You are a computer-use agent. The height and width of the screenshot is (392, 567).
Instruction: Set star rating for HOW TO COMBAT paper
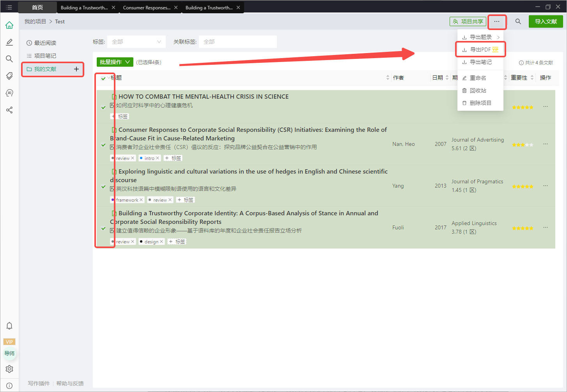pyautogui.click(x=523, y=107)
